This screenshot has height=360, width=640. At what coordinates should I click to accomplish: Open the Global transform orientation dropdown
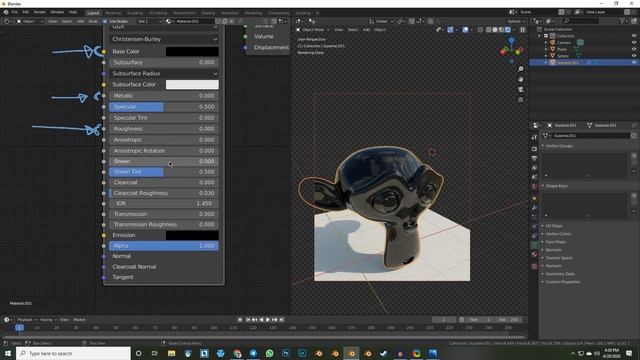coord(382,21)
